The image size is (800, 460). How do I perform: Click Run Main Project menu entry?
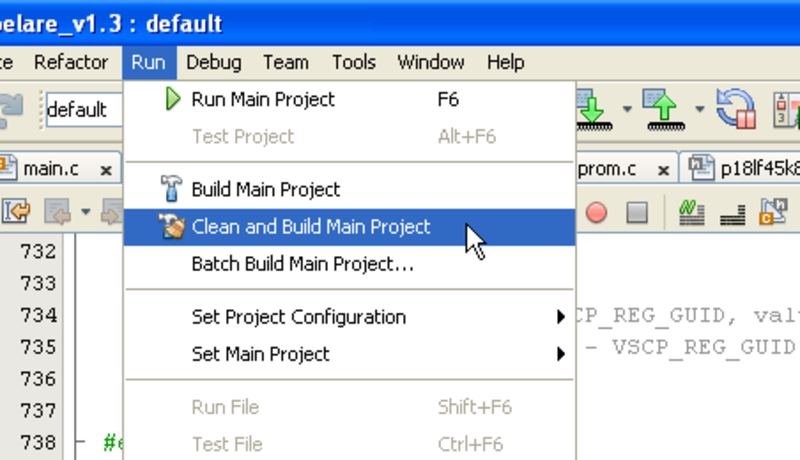point(262,99)
